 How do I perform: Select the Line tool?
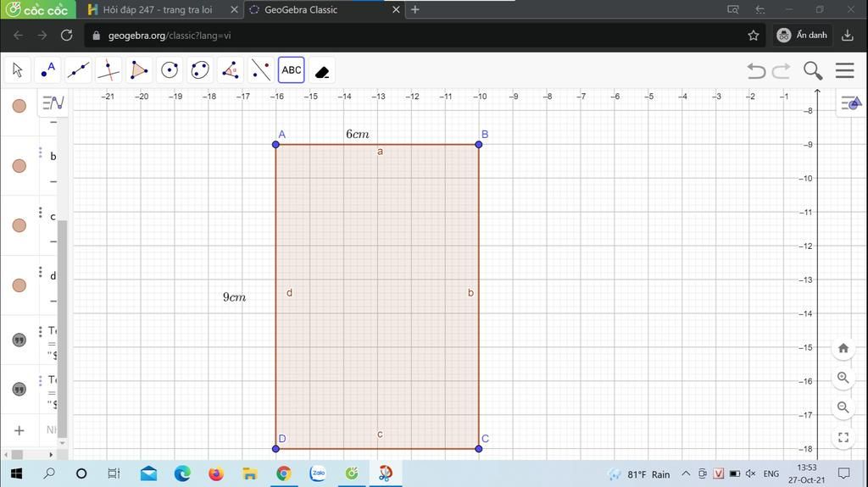point(78,70)
